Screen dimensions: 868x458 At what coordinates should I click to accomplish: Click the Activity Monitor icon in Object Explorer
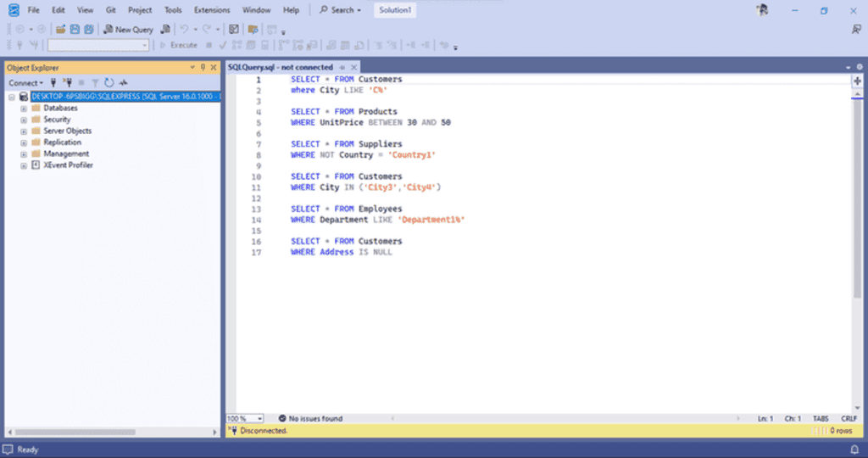click(x=123, y=83)
